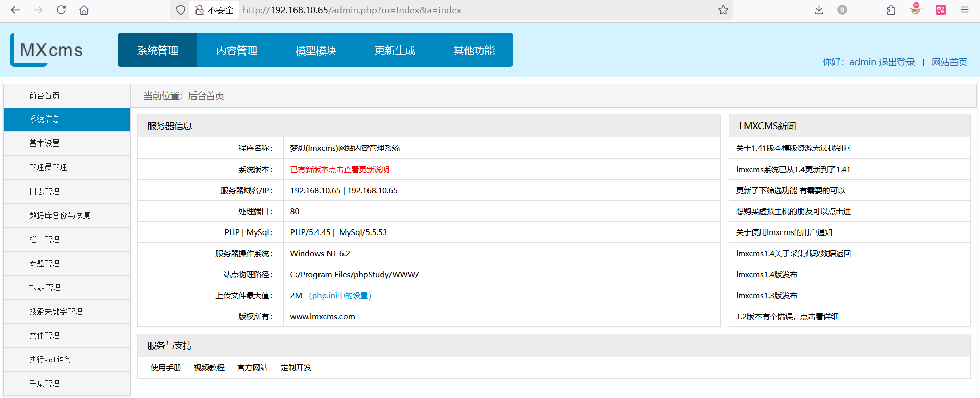Bookmark page with star icon
This screenshot has height=398, width=980.
[723, 10]
